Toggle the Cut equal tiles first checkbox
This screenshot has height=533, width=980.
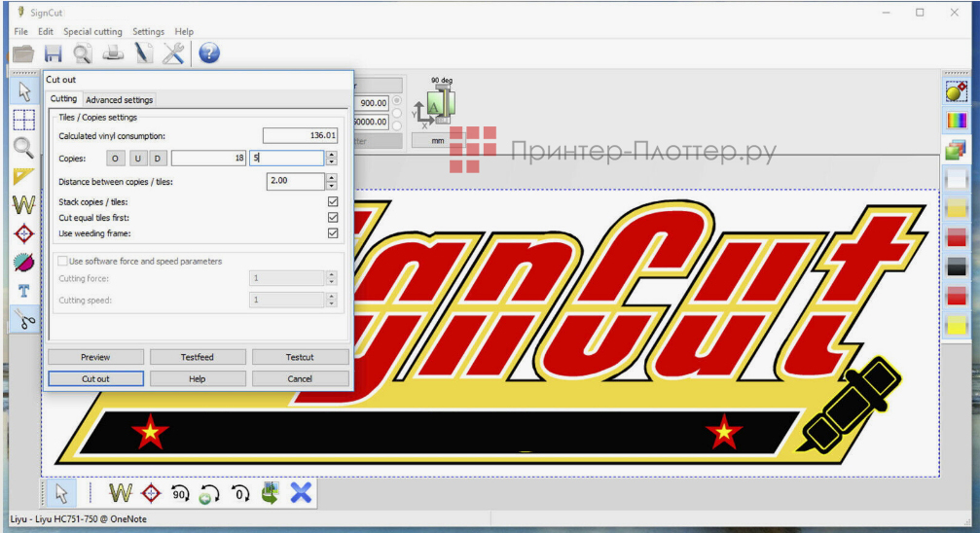click(333, 218)
